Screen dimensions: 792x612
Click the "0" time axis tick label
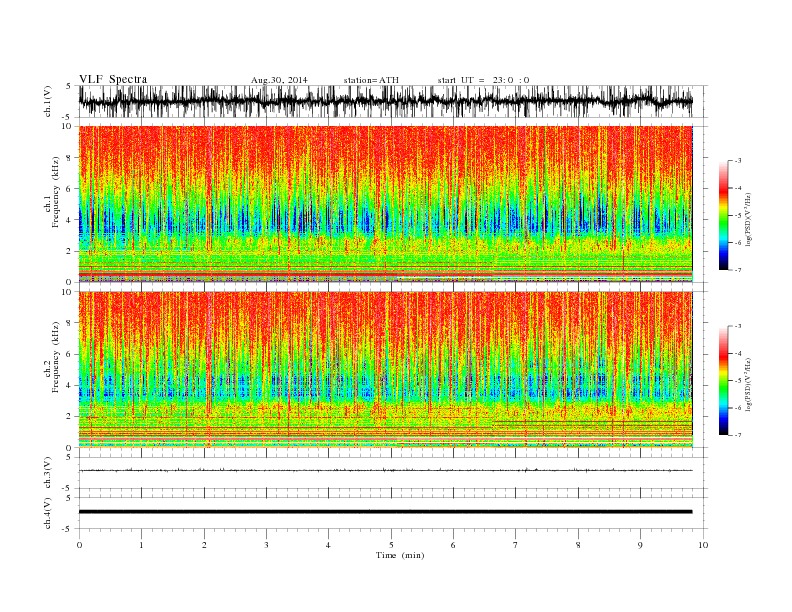click(79, 545)
